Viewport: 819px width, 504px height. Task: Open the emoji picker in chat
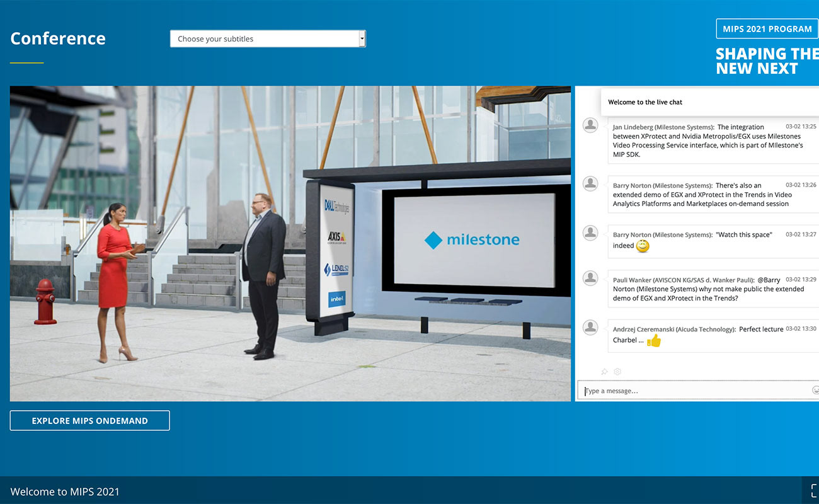815,391
